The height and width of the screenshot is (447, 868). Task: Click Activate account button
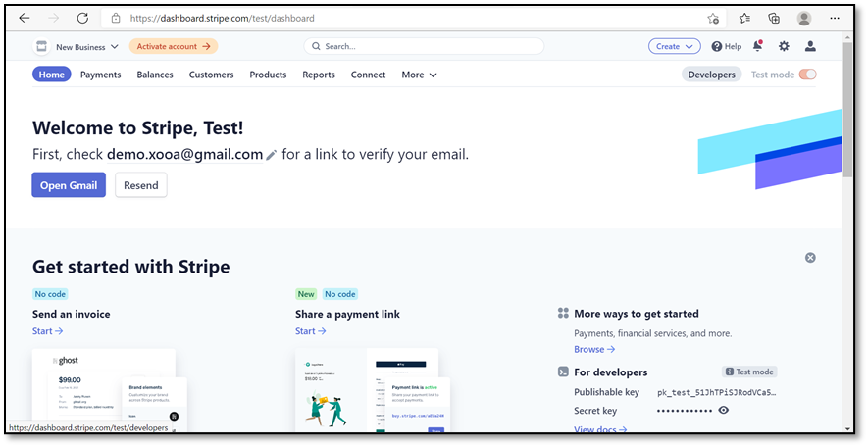174,46
